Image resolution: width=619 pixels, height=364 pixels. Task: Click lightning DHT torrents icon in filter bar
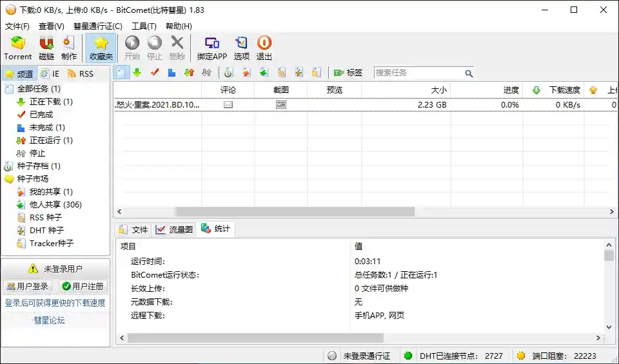[x=299, y=73]
